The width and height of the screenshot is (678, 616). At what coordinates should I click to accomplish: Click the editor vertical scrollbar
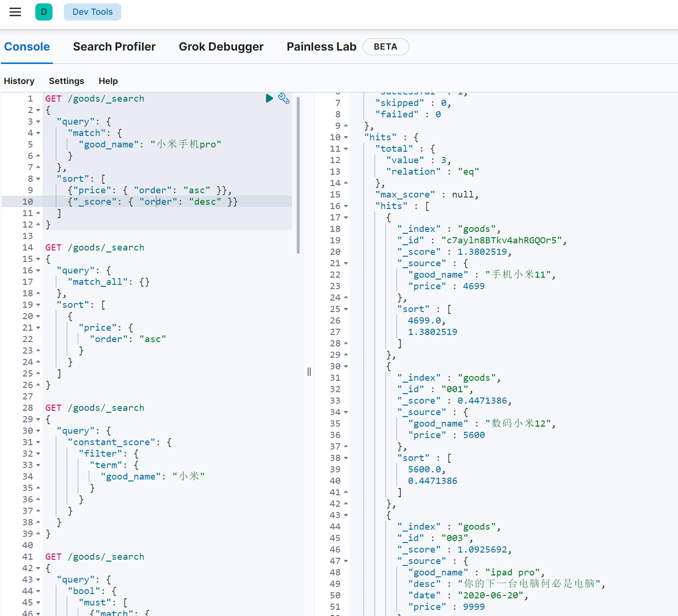pos(298,174)
